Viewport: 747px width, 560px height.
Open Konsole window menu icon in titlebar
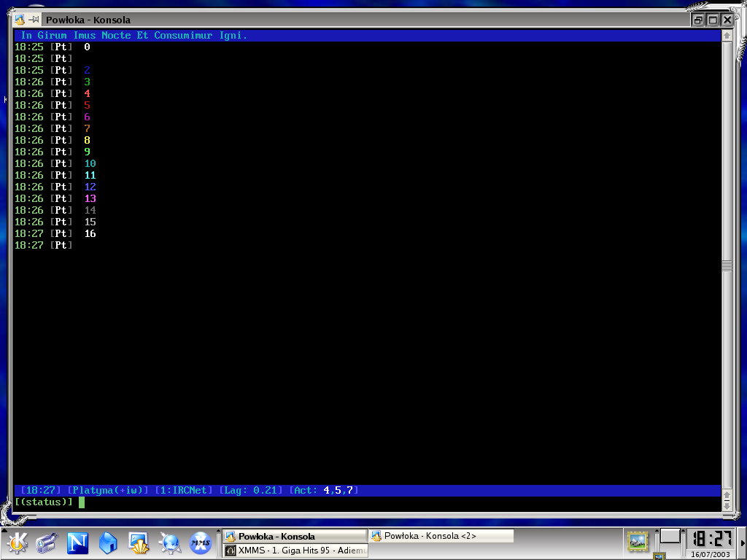point(19,20)
